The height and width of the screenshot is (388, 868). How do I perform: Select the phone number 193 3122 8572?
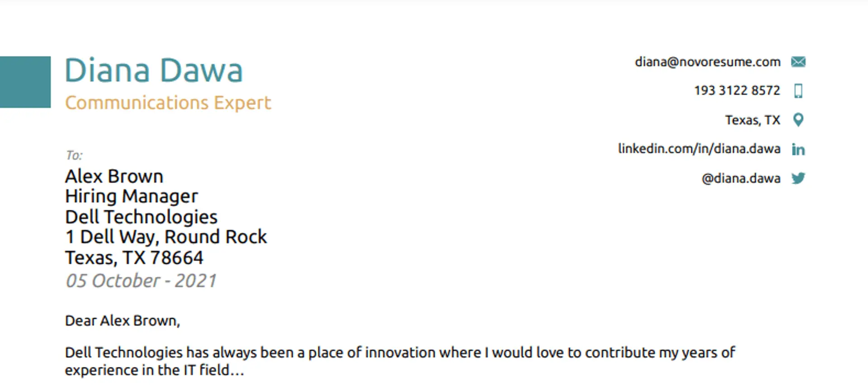pos(737,91)
